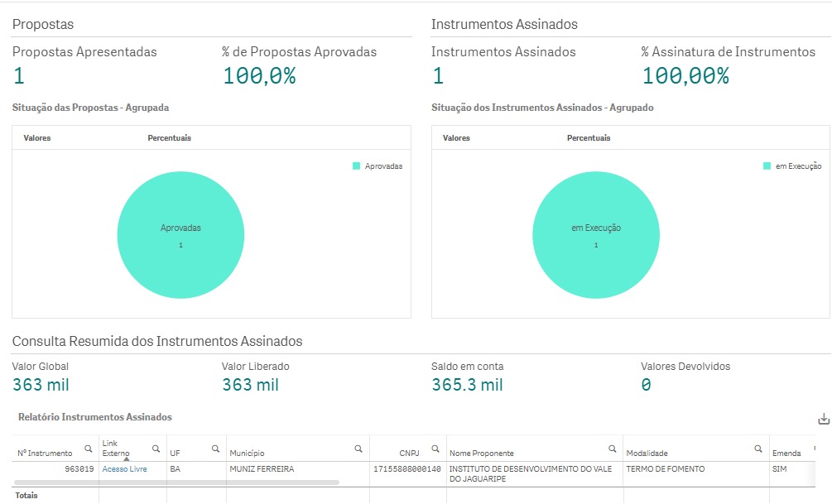Open search for Link Externo column
Image resolution: width=832 pixels, height=504 pixels.
(156, 449)
